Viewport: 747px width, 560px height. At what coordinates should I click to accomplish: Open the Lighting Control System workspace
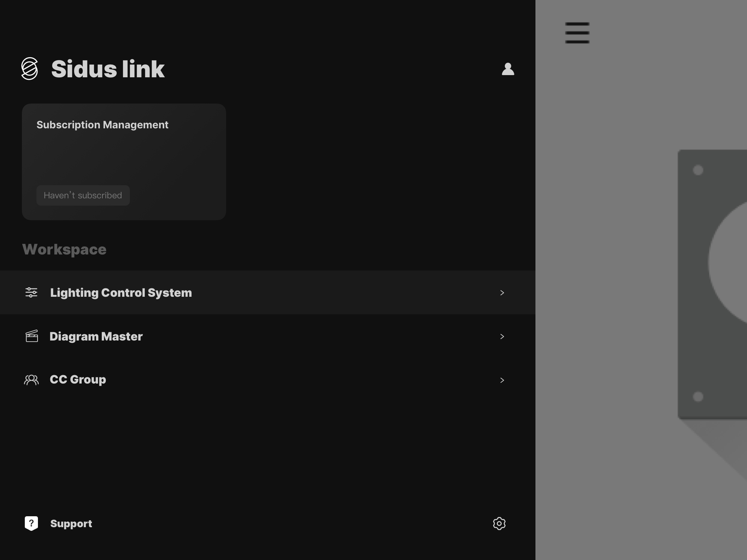(x=121, y=292)
